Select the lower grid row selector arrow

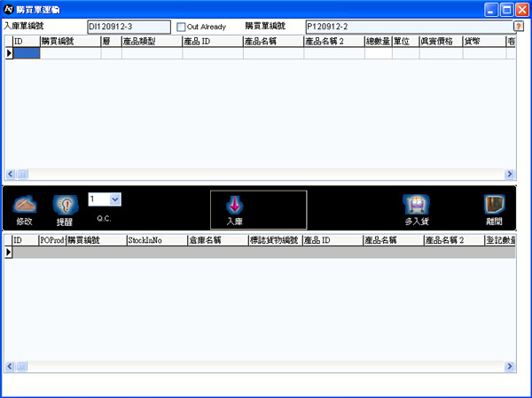[9, 252]
